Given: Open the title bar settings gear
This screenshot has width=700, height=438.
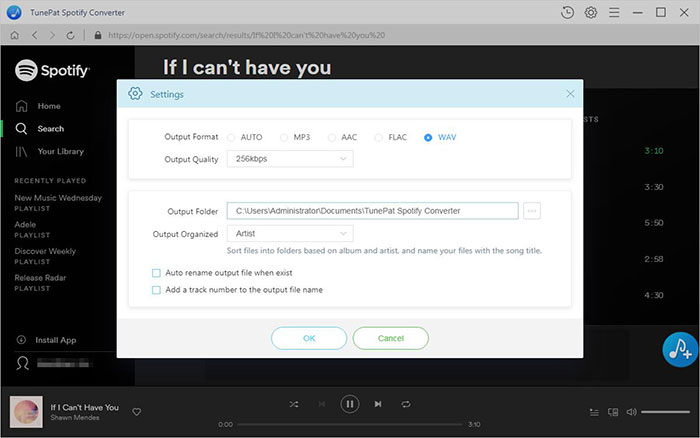Looking at the screenshot, I should point(591,13).
